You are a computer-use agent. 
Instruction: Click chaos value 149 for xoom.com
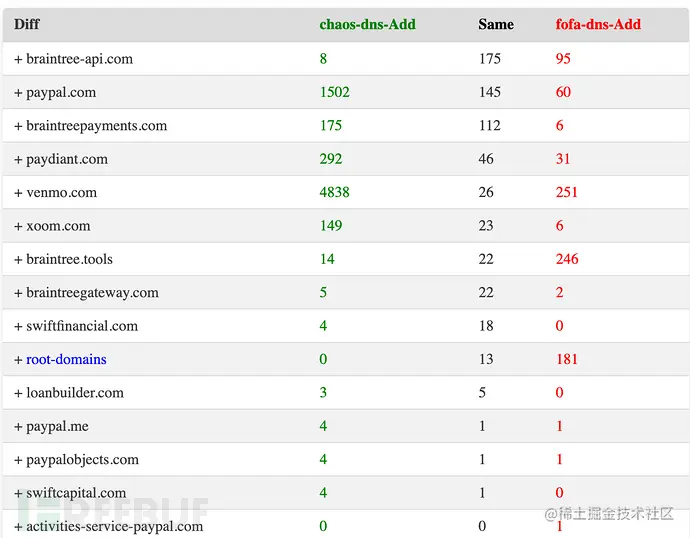(331, 226)
